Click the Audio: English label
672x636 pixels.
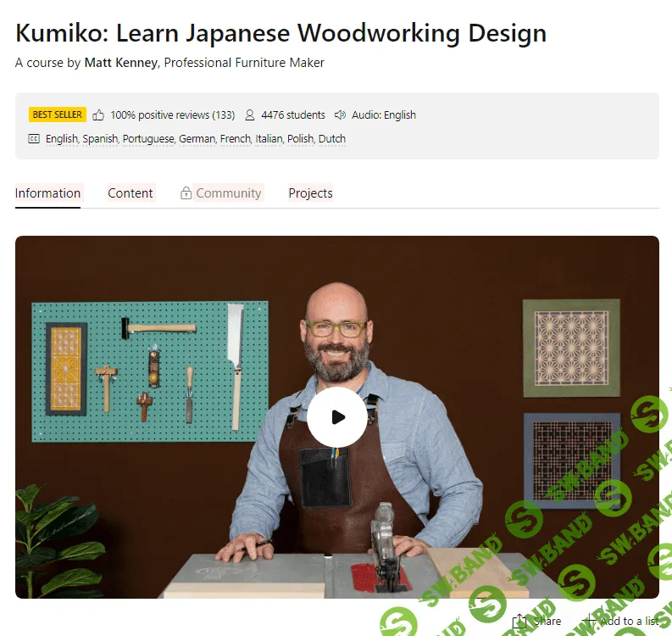384,115
